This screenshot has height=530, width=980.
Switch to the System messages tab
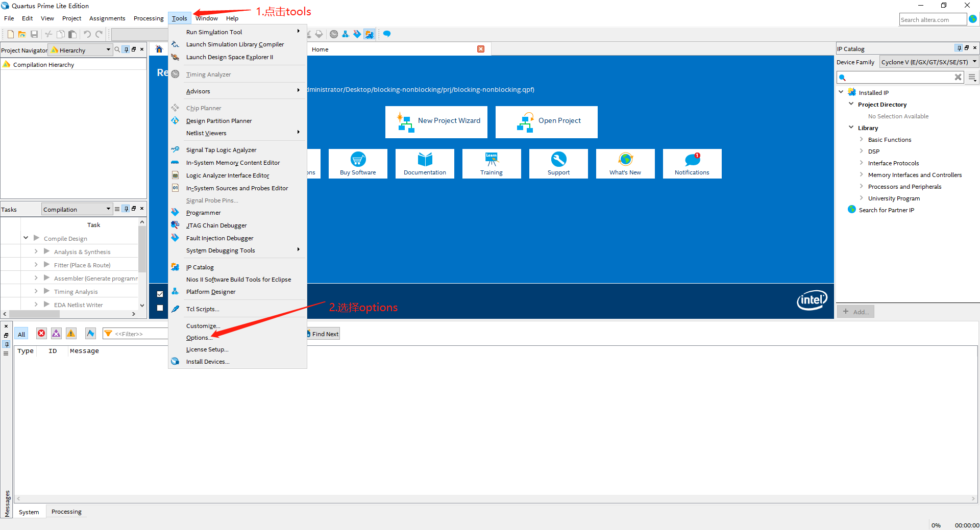pos(29,512)
